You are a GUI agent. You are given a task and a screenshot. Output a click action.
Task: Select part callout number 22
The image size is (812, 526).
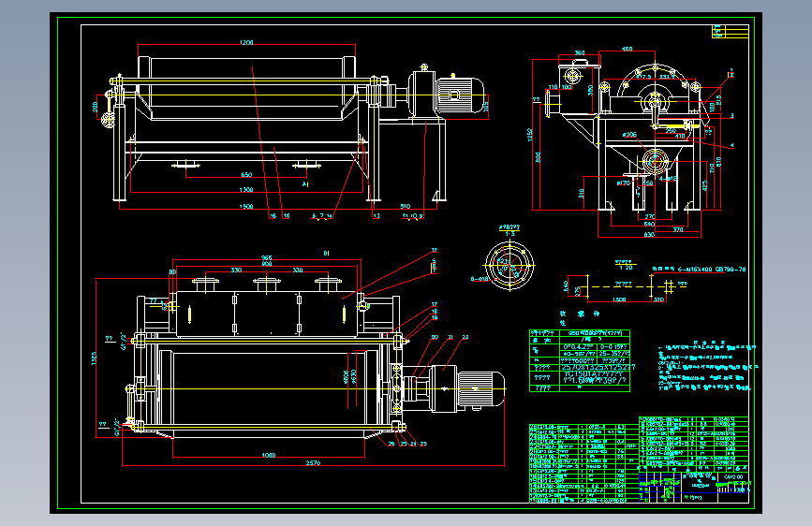[465, 337]
